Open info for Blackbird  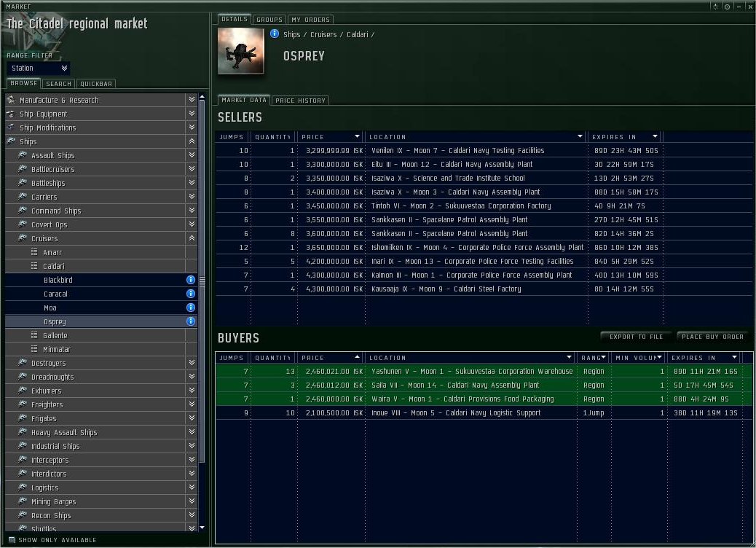coord(191,280)
